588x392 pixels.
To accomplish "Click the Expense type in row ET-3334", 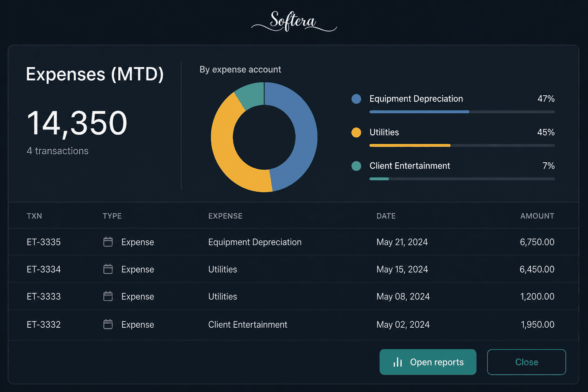I will pos(137,269).
